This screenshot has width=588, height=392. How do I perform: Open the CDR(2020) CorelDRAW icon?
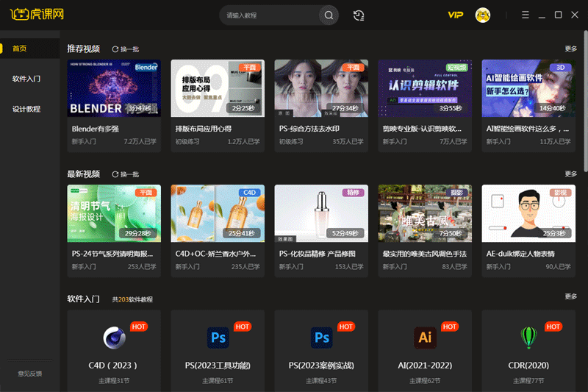pos(528,338)
